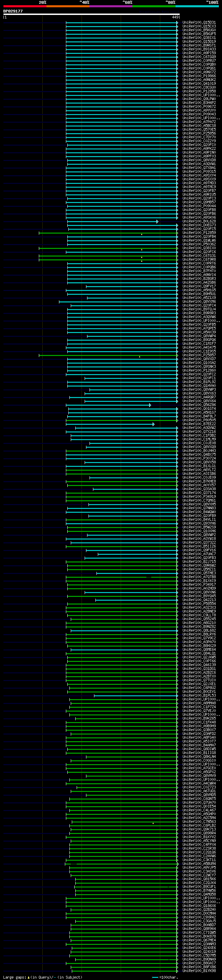Select the UniRef100_C6TG09 label
Screen dimensions: 222x980
199,57
